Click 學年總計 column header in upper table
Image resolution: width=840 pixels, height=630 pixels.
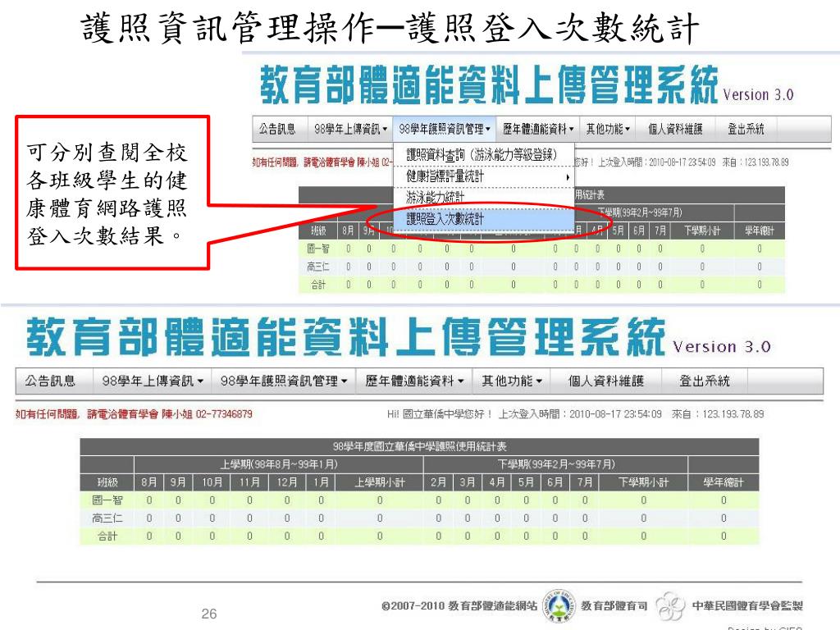click(x=759, y=231)
